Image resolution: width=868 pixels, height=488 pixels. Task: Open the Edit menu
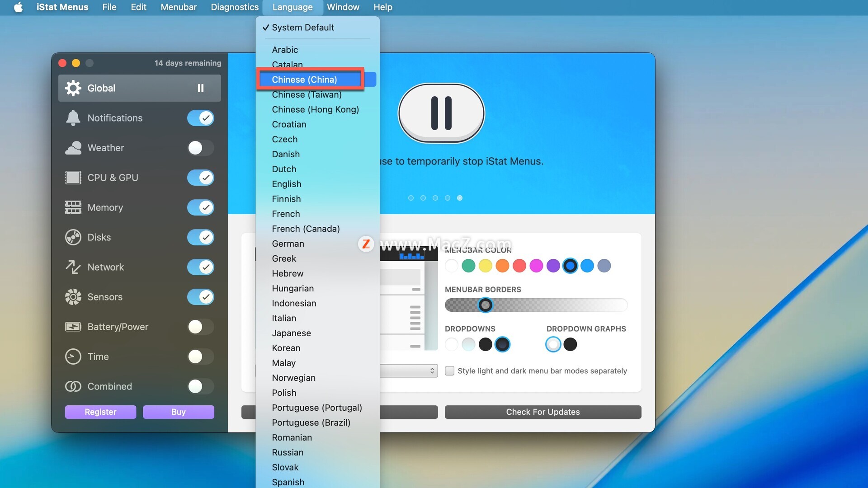(138, 7)
